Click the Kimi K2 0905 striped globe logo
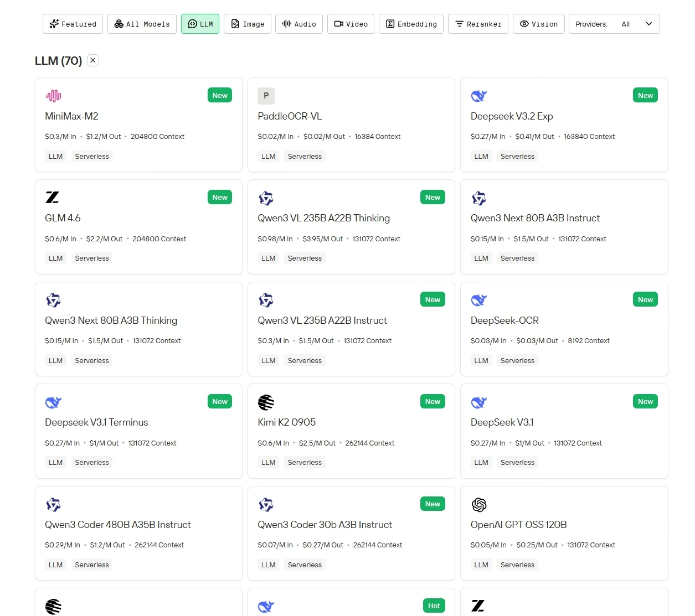 tap(266, 402)
